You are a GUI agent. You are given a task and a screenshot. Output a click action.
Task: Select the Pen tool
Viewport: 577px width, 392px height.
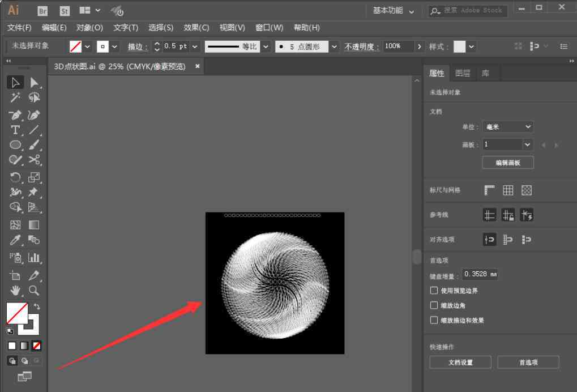coord(15,115)
